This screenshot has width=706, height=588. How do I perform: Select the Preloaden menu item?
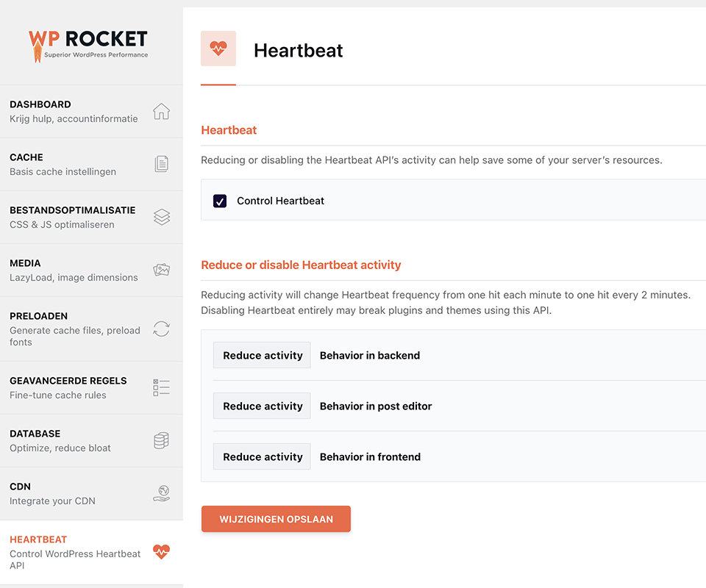tap(74, 329)
